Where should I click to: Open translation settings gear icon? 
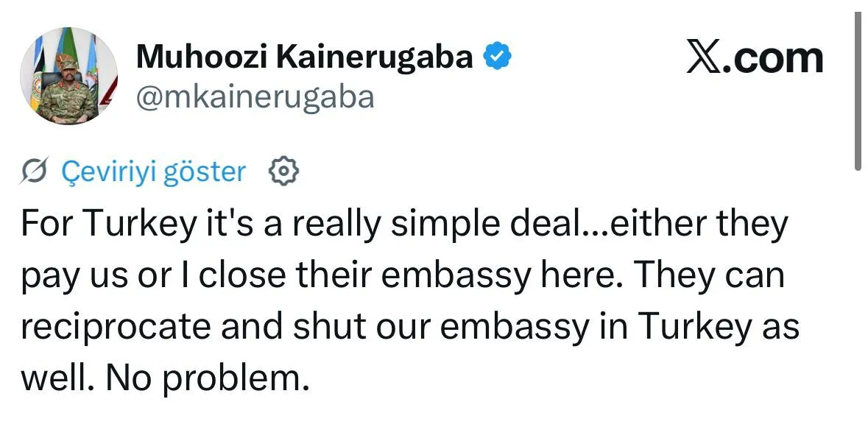pyautogui.click(x=285, y=172)
